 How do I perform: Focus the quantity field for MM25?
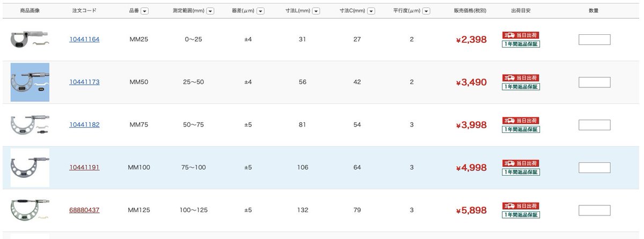pyautogui.click(x=594, y=40)
